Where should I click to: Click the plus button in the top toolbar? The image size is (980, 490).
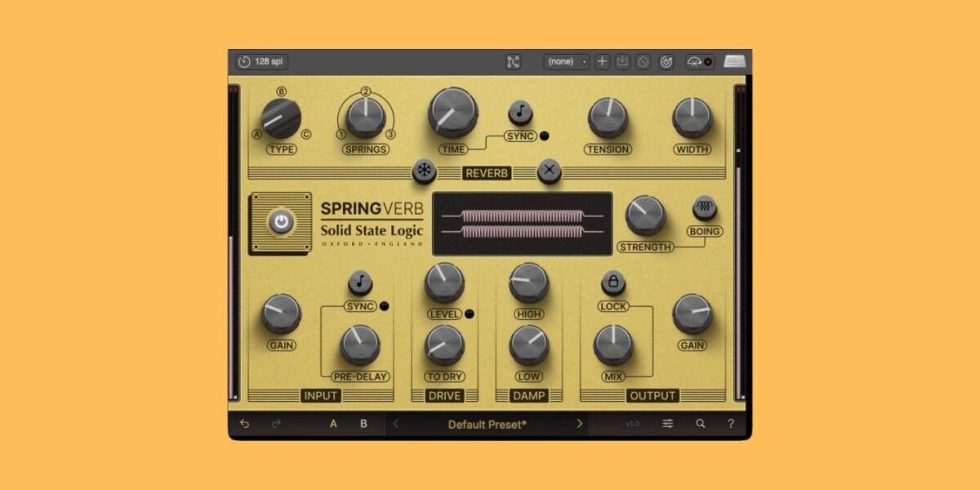click(x=601, y=61)
